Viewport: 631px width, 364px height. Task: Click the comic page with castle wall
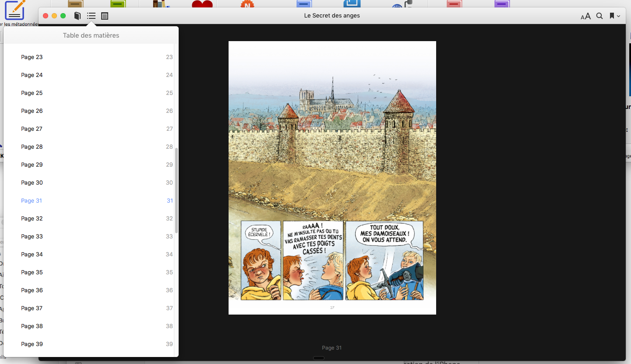pos(332,178)
